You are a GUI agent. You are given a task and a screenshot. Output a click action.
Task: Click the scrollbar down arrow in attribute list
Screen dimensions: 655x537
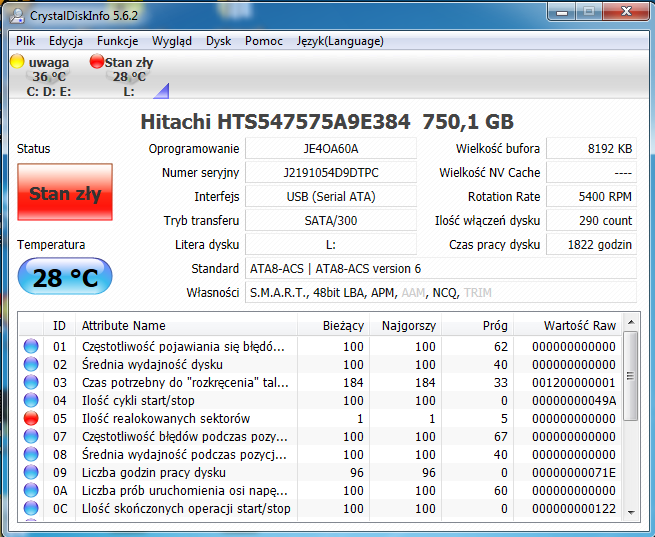click(631, 512)
